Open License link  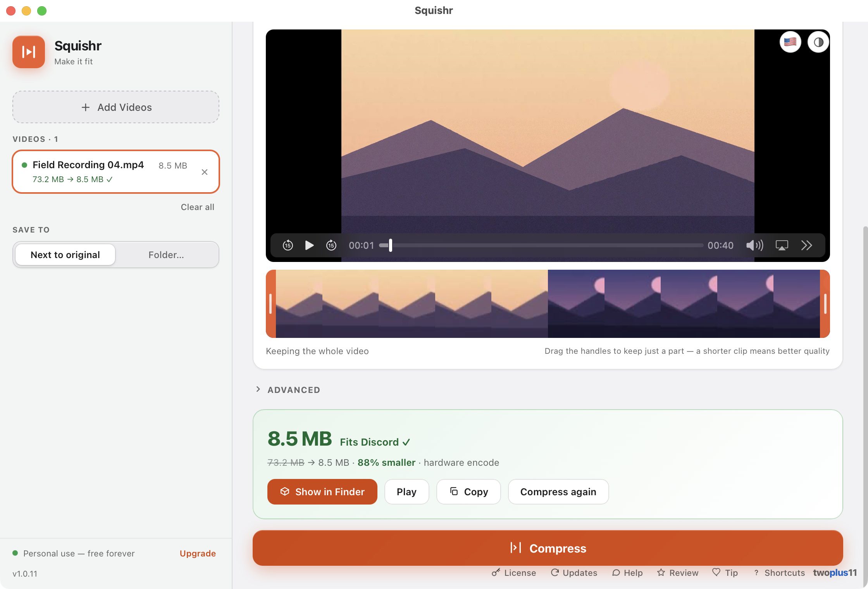[514, 573]
